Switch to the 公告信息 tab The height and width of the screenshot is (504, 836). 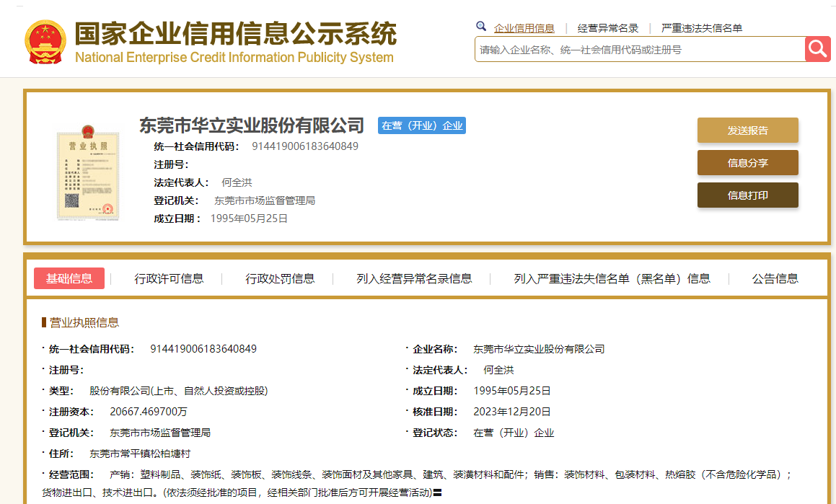coord(775,278)
